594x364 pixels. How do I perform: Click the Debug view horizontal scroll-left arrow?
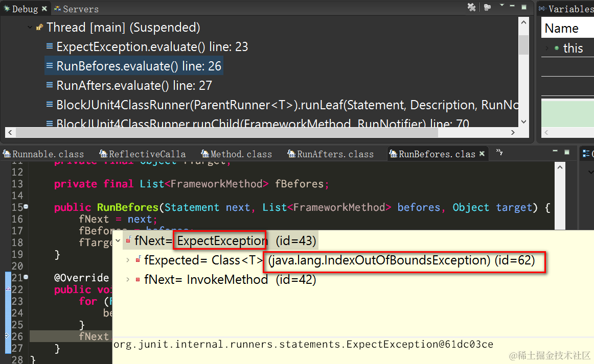(10, 132)
